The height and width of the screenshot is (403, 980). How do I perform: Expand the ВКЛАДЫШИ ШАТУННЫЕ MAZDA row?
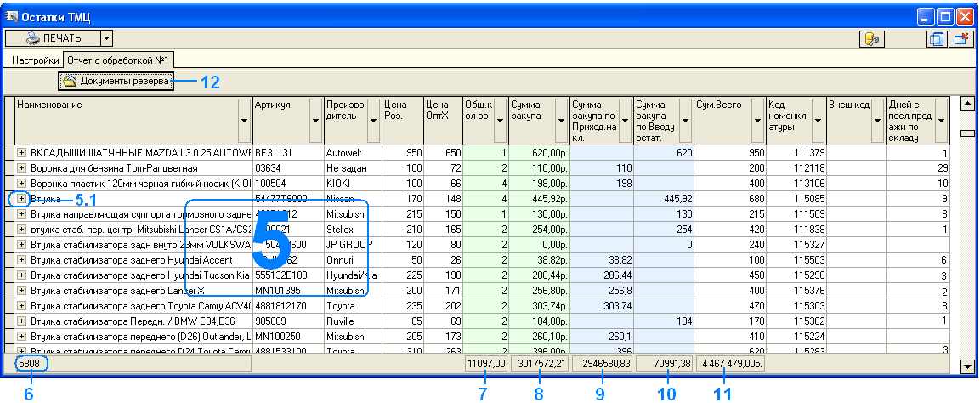coord(22,152)
